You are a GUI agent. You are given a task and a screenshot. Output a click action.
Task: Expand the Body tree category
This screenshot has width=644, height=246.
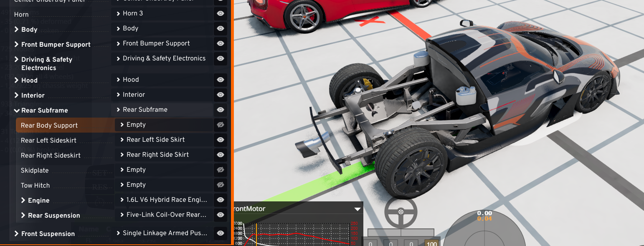17,30
